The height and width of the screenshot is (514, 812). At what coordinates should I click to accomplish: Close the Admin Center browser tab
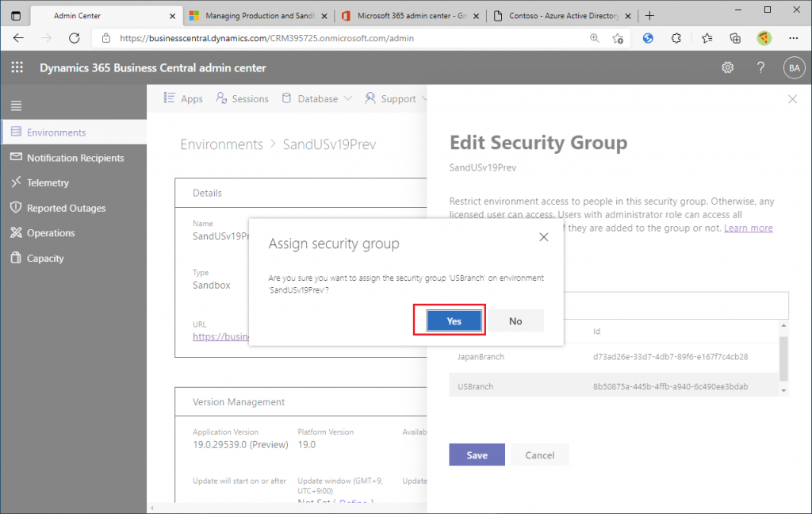(172, 16)
